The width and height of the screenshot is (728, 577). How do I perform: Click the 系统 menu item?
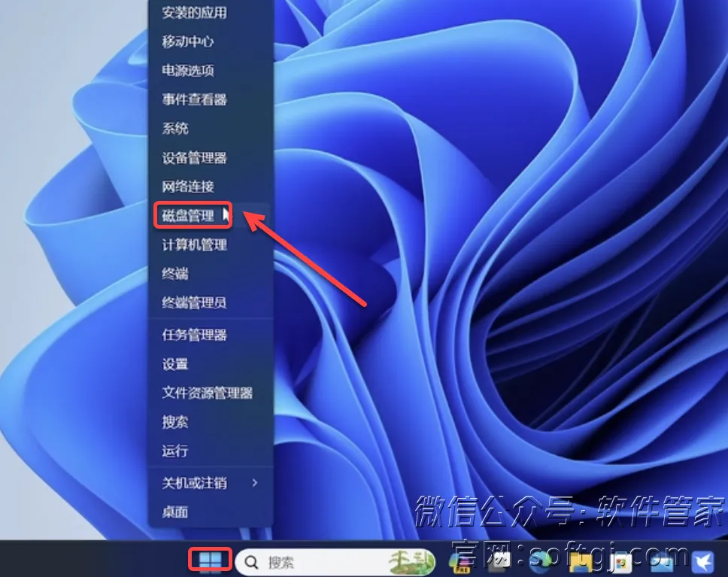(211, 128)
